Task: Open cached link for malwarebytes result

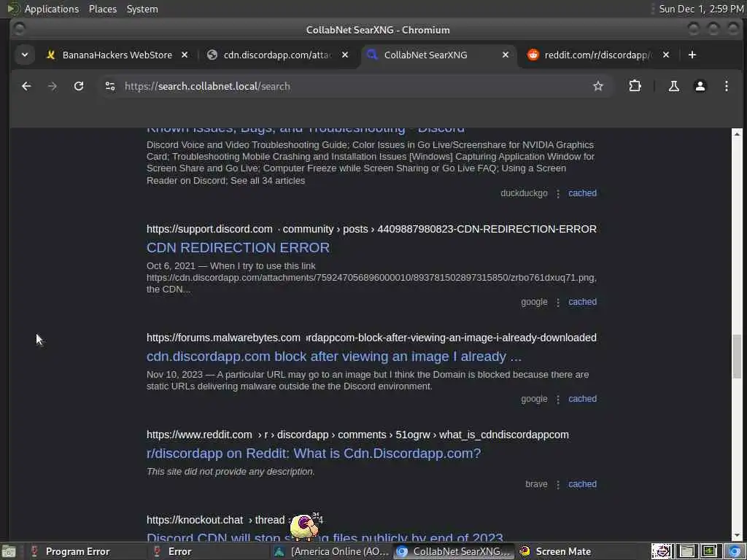Action: pos(582,399)
